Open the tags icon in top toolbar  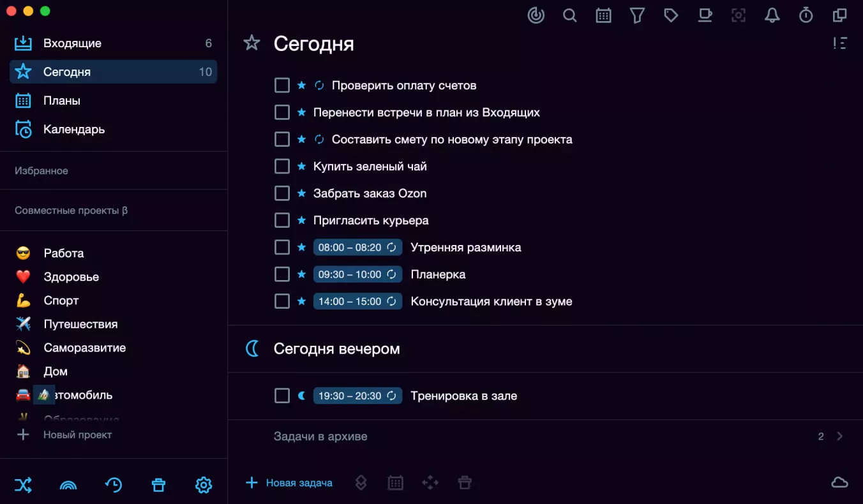click(x=671, y=15)
